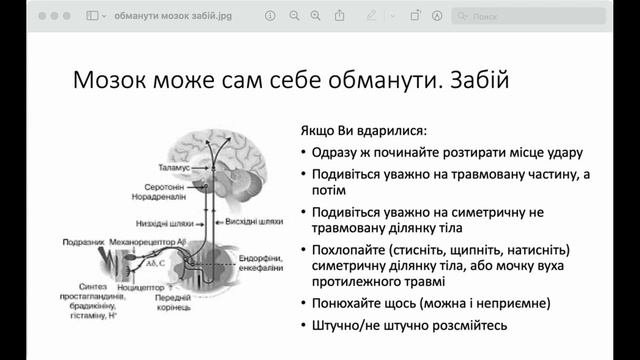Click bullet Похлопайте (стисніть, щипніть, натисніть)

point(441,250)
